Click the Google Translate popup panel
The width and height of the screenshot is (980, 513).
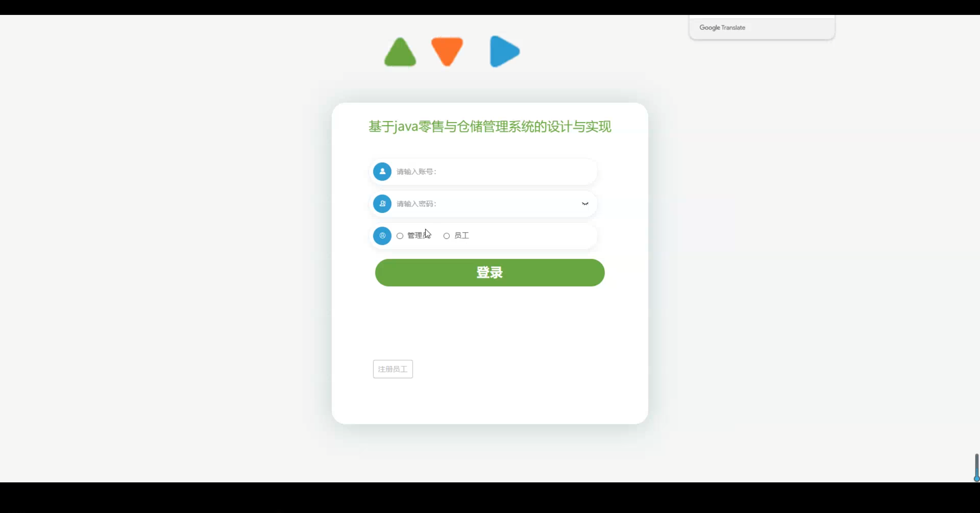[789, 28]
